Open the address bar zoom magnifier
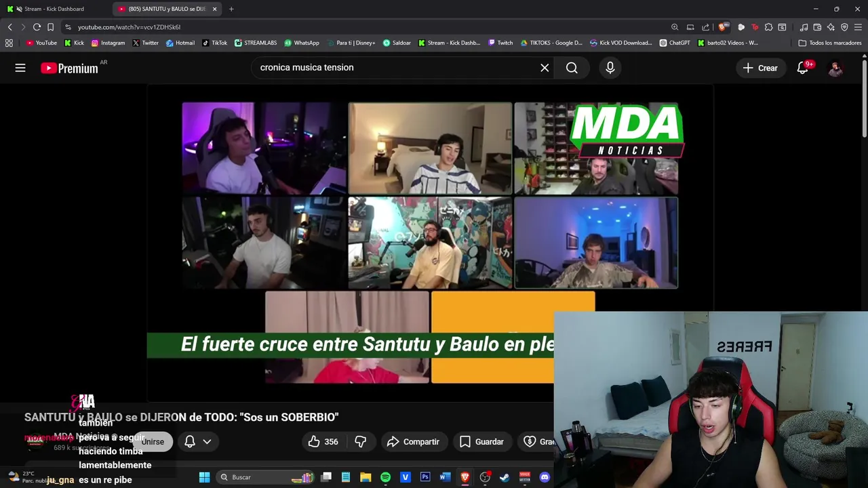The image size is (868, 488). pyautogui.click(x=675, y=27)
